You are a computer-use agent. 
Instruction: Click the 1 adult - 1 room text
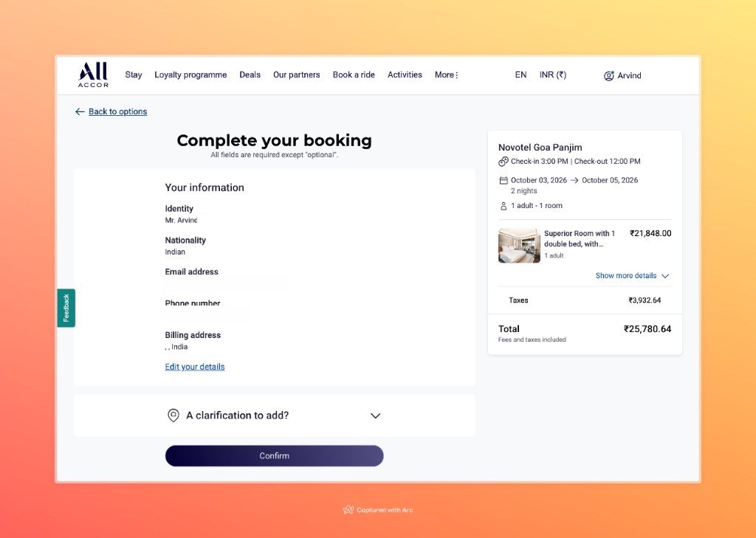(537, 206)
